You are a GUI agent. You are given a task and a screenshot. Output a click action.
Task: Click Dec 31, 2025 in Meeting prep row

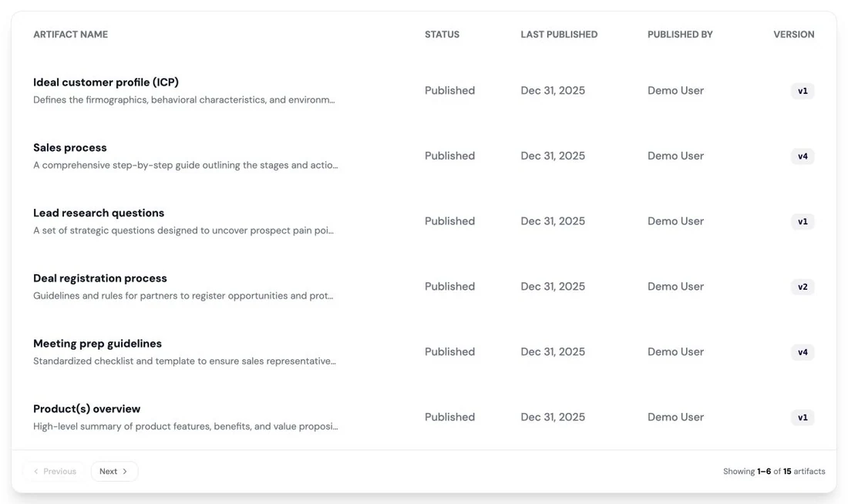tap(553, 352)
